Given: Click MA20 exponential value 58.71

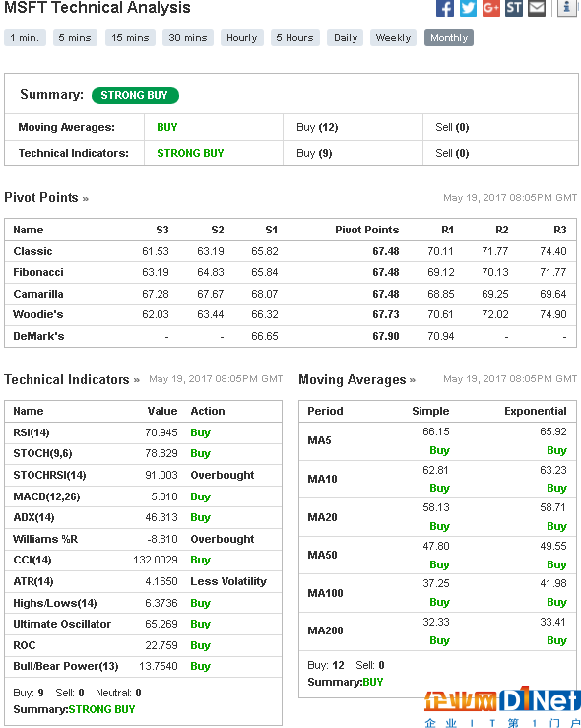Looking at the screenshot, I should [553, 507].
